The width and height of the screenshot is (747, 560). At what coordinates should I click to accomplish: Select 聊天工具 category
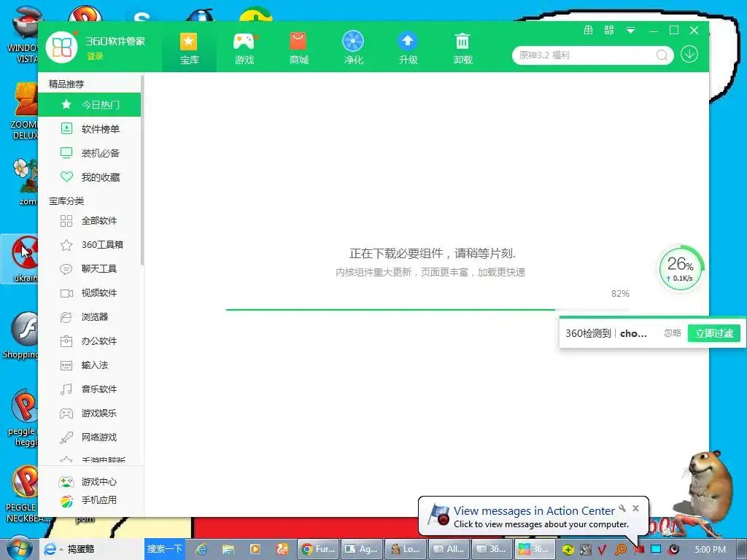90,268
